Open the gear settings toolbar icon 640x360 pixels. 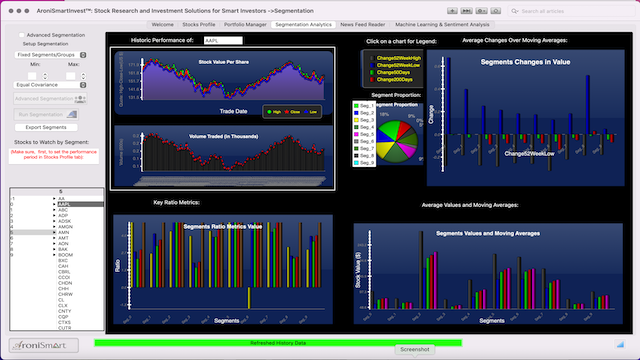point(481,11)
